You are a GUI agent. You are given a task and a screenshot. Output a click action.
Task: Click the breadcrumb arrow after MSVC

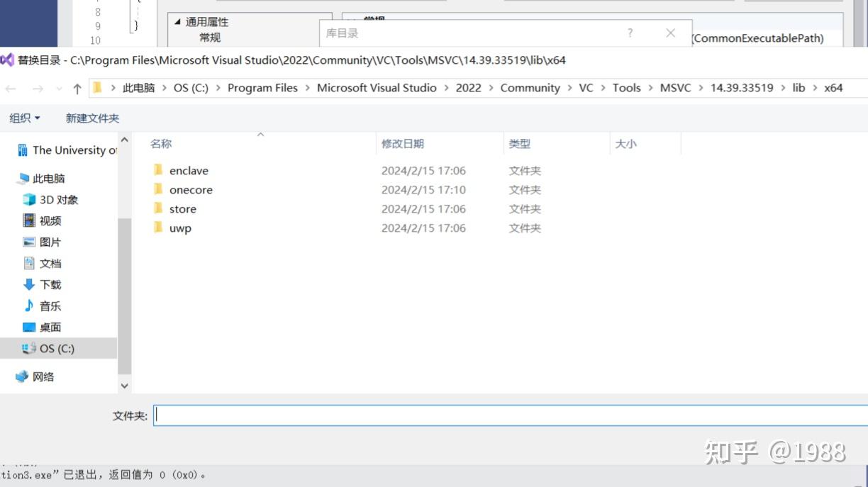[702, 87]
